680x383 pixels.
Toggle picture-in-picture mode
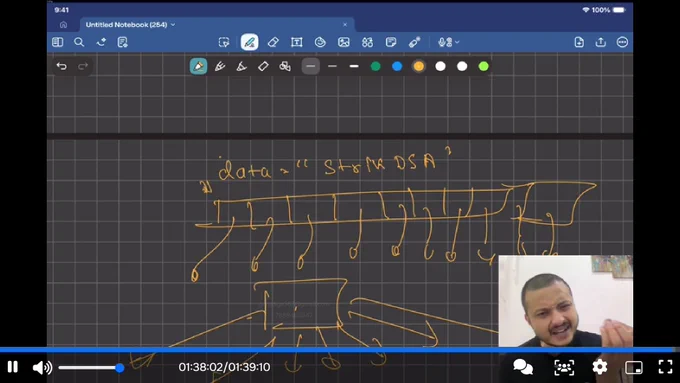click(x=634, y=367)
